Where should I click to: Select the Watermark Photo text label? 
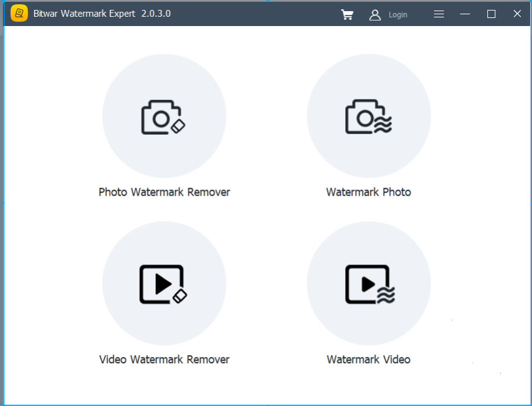[x=369, y=192]
